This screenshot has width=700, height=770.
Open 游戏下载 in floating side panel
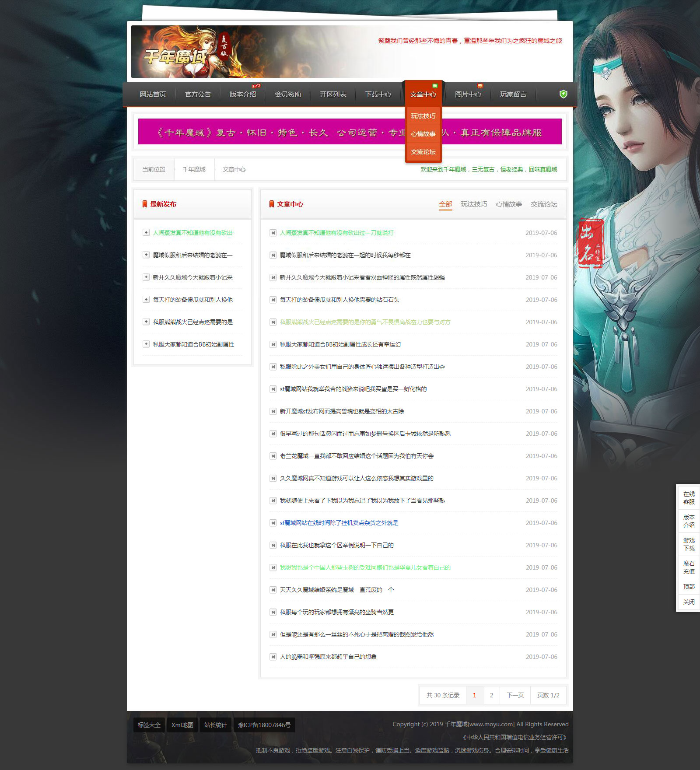(689, 544)
